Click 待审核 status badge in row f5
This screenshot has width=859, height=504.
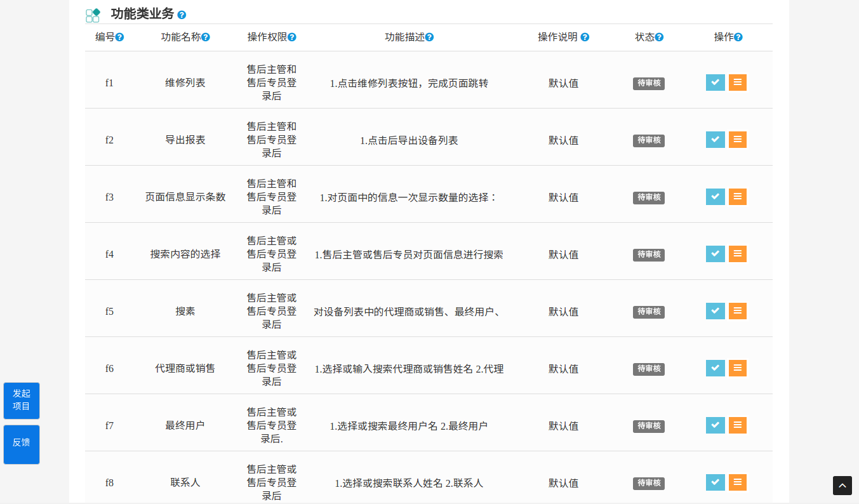tap(649, 312)
